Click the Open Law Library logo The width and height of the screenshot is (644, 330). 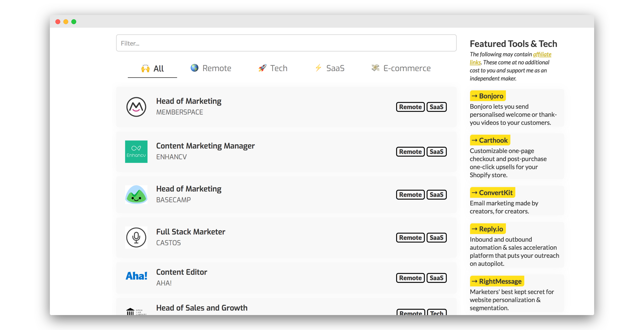pyautogui.click(x=136, y=311)
